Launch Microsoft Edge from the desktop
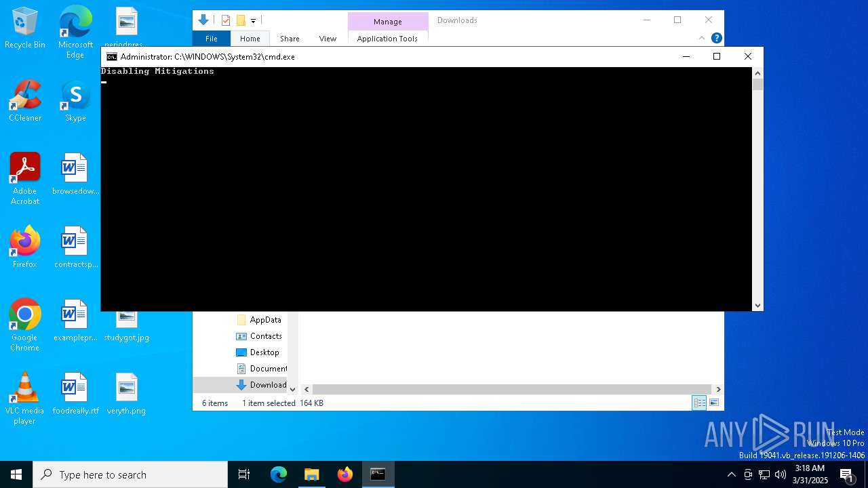This screenshot has width=868, height=488. (x=75, y=33)
